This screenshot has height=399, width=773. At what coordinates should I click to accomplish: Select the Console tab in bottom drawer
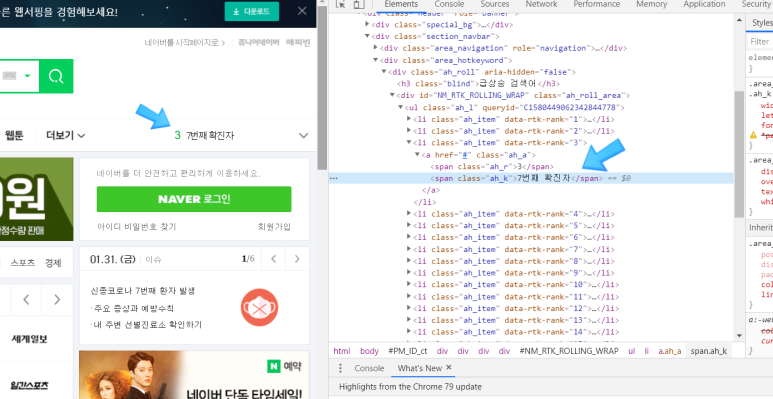click(369, 368)
